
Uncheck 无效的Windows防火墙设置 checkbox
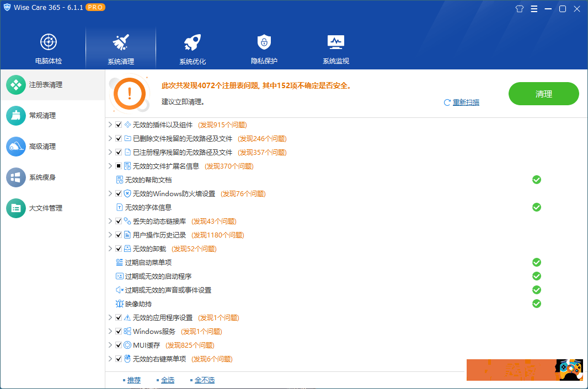click(x=119, y=193)
